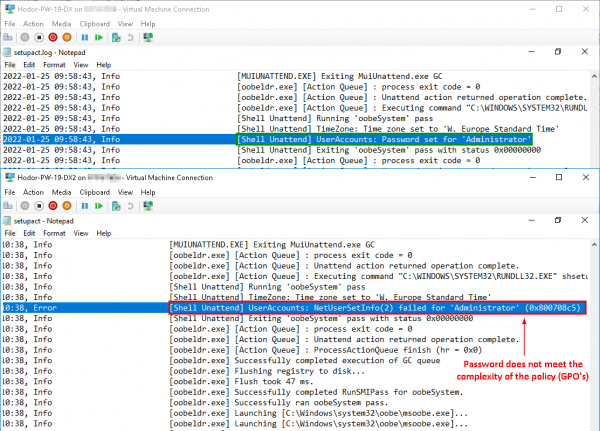This screenshot has height=431, width=600.
Task: Open Format menu in setupact.log Notepad
Action: (54, 65)
